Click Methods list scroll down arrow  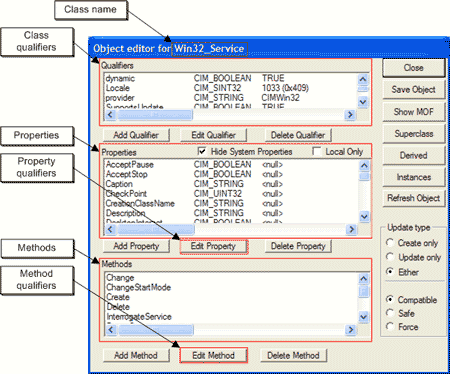(364, 317)
